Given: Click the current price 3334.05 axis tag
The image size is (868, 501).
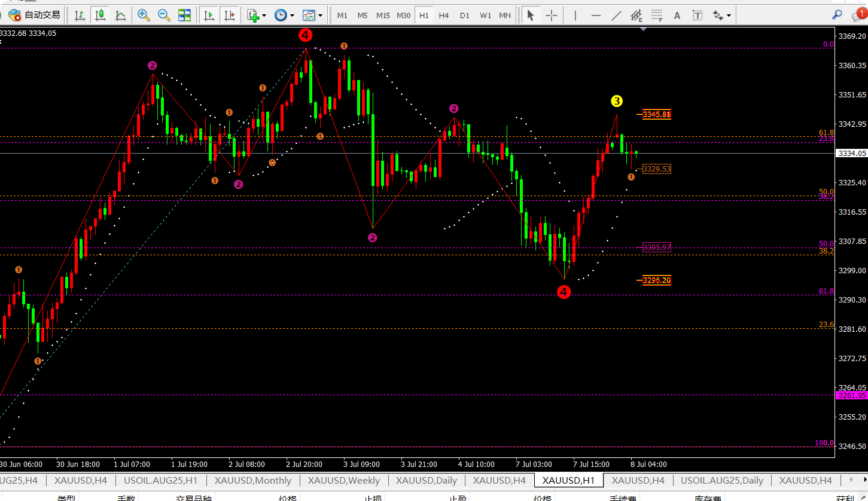Looking at the screenshot, I should (x=852, y=154).
